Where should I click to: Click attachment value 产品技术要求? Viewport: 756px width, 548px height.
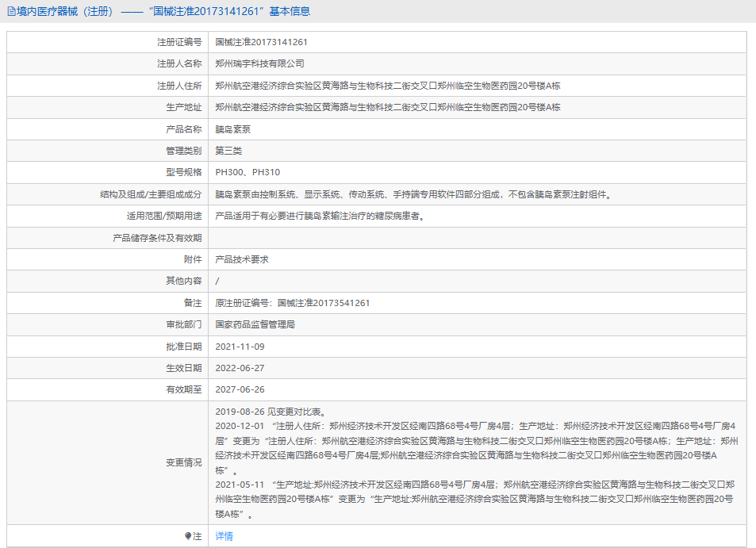pos(242,259)
